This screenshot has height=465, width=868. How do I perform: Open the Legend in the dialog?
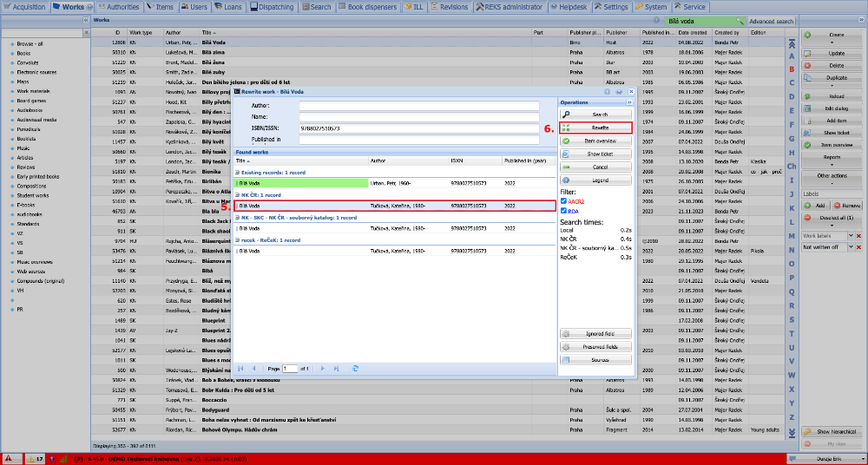click(595, 180)
